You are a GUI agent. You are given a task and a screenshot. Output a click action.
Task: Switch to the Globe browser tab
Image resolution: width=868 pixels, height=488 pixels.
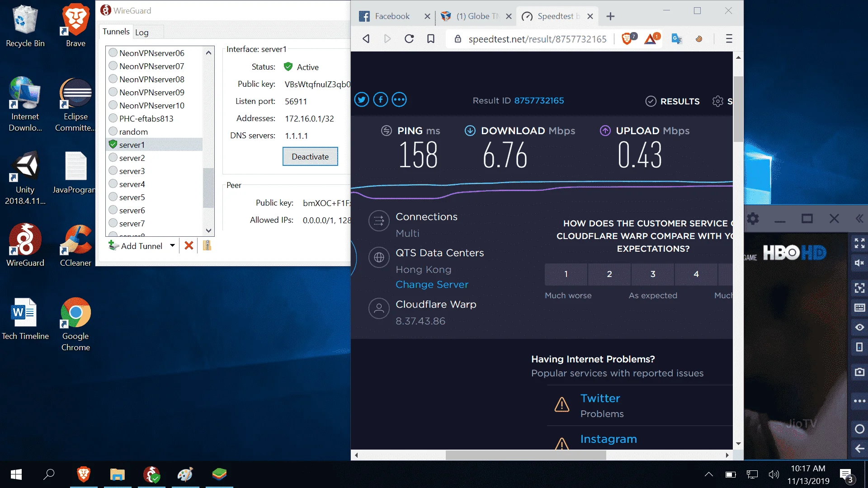pyautogui.click(x=476, y=16)
